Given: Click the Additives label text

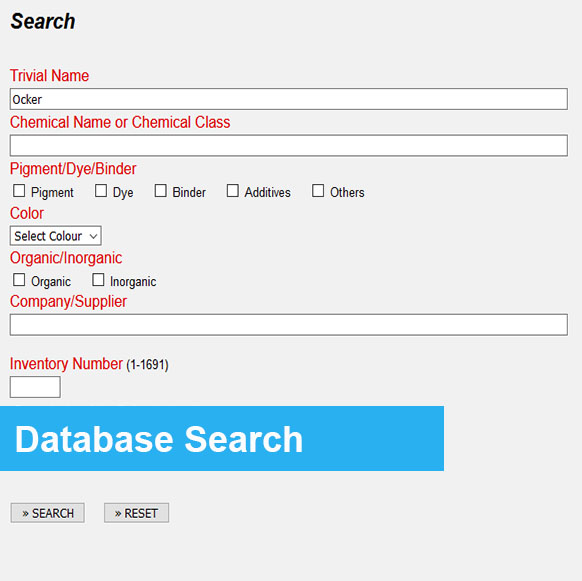Looking at the screenshot, I should (267, 193).
